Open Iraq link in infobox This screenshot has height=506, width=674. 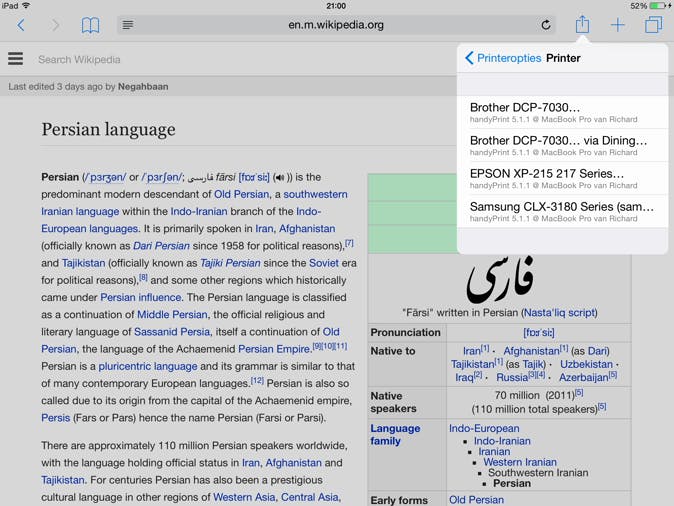coord(464,377)
